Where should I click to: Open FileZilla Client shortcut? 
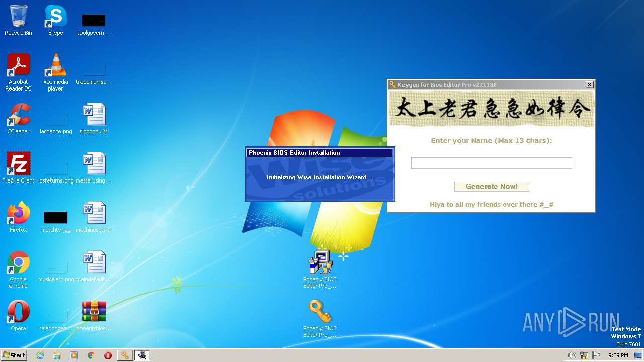pyautogui.click(x=18, y=168)
